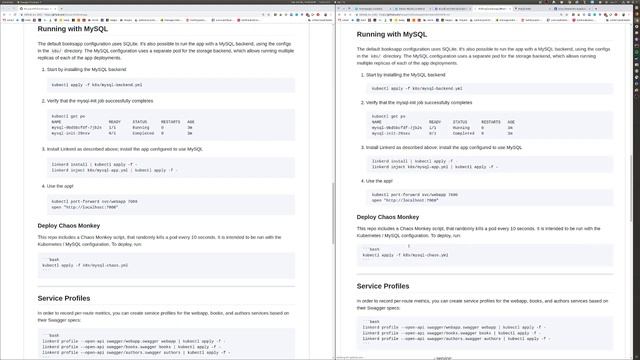The height and width of the screenshot is (360, 640).
Task: Switch to the first tab in right browser window
Action: [x=372, y=9]
